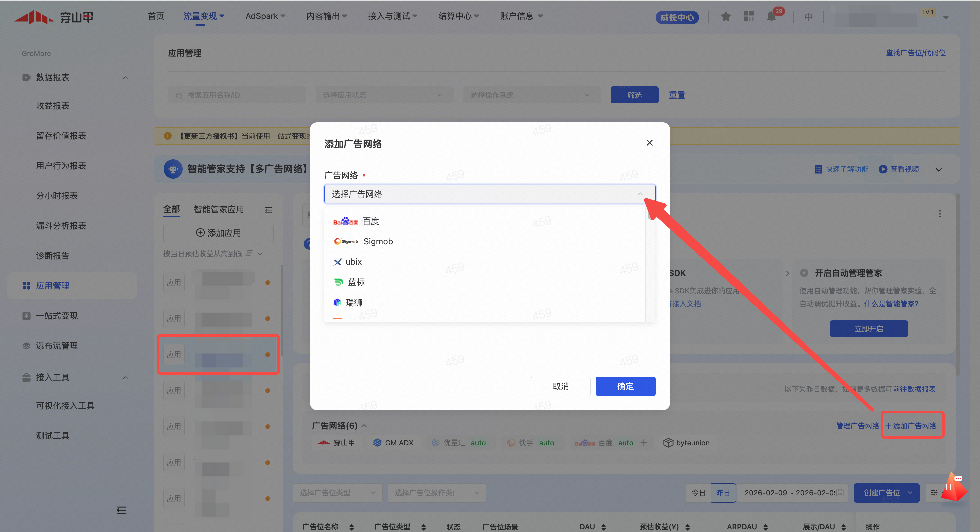This screenshot has height=532, width=980.
Task: Click the 取消 button in dialog
Action: point(560,386)
